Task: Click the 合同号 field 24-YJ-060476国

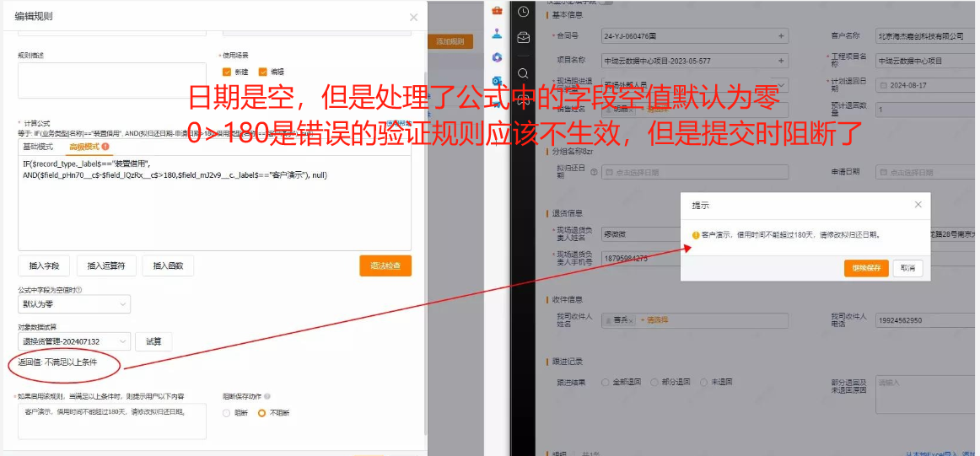Action: [x=695, y=36]
